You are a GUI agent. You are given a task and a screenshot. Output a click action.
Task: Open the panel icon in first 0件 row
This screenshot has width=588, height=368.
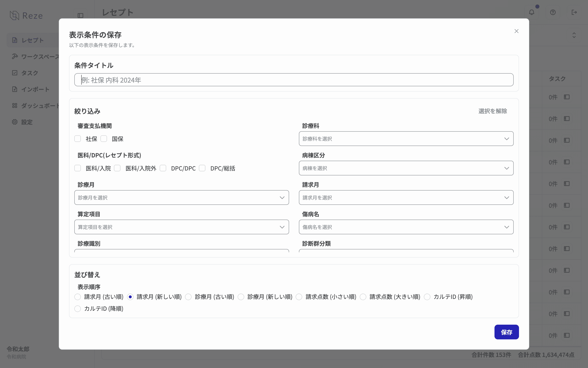[567, 97]
